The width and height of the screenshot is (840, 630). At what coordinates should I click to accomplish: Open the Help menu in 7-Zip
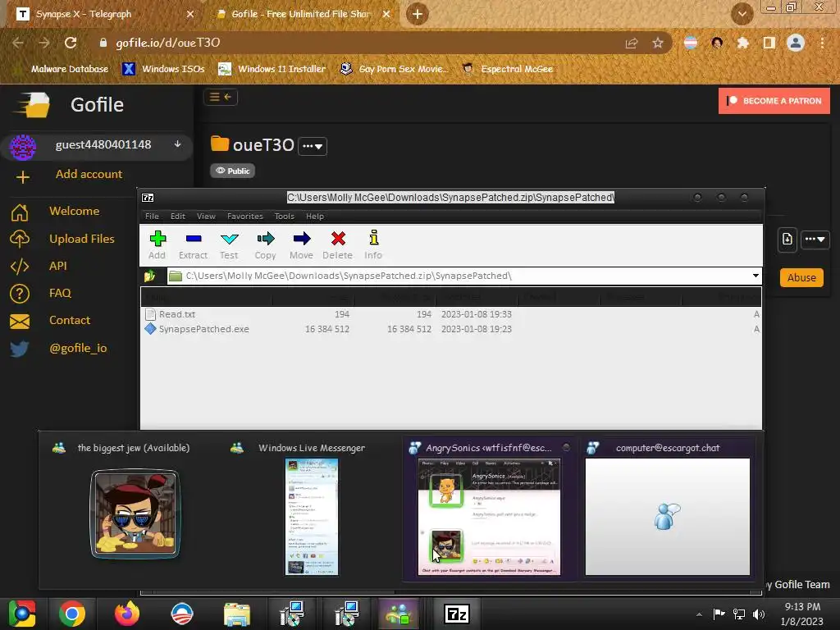[315, 217]
